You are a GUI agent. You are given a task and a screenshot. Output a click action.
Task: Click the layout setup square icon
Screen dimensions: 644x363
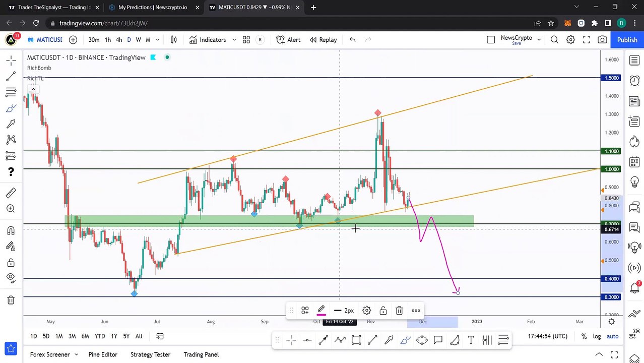pos(491,40)
